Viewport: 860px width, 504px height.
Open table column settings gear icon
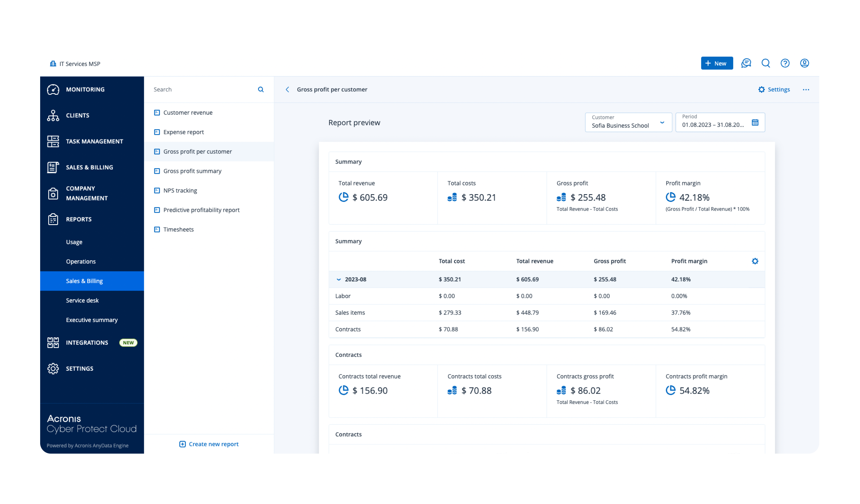coord(755,261)
